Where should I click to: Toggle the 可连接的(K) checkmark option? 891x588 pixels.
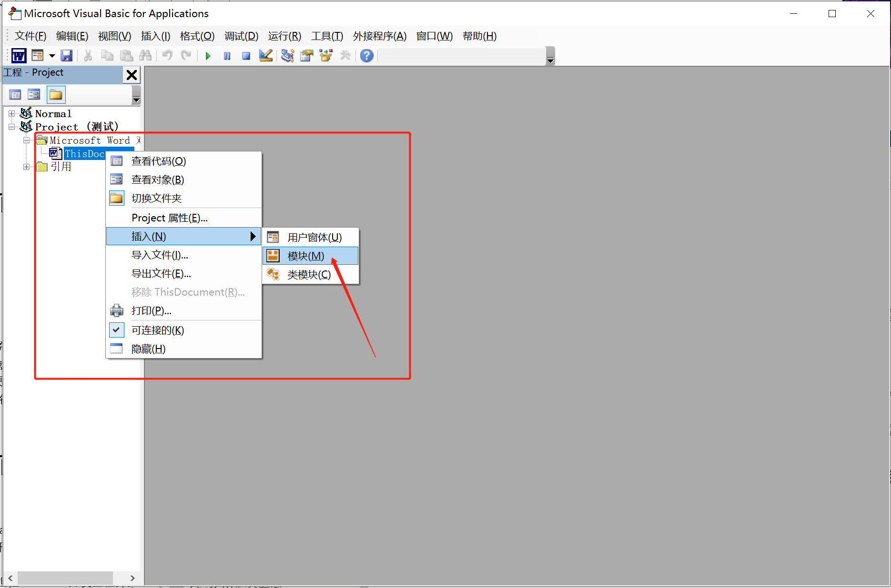point(157,330)
